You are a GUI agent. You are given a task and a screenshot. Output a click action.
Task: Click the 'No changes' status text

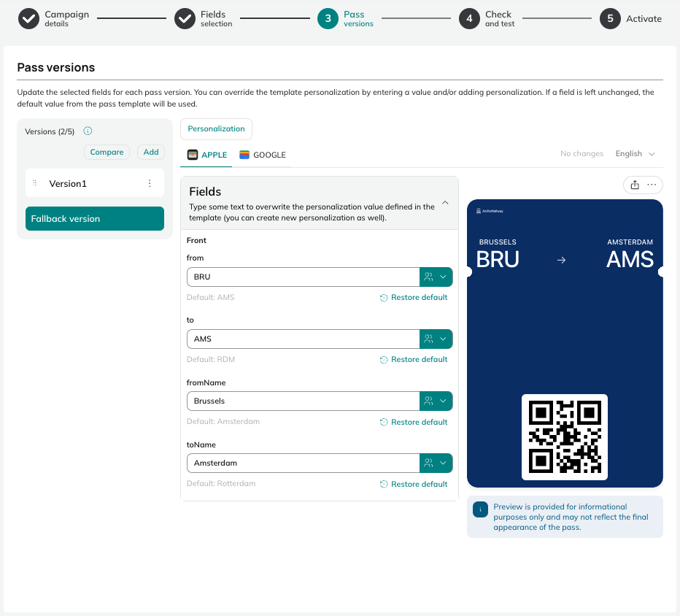[x=582, y=153]
